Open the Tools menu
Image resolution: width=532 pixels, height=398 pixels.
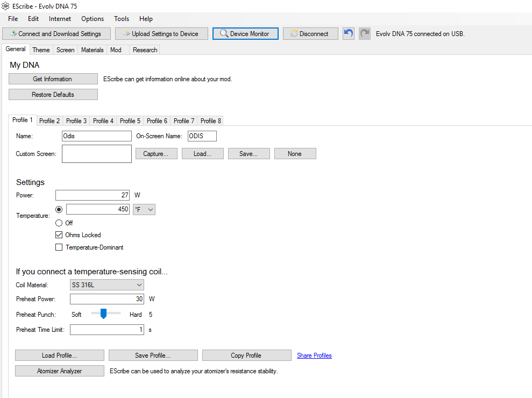tap(122, 18)
